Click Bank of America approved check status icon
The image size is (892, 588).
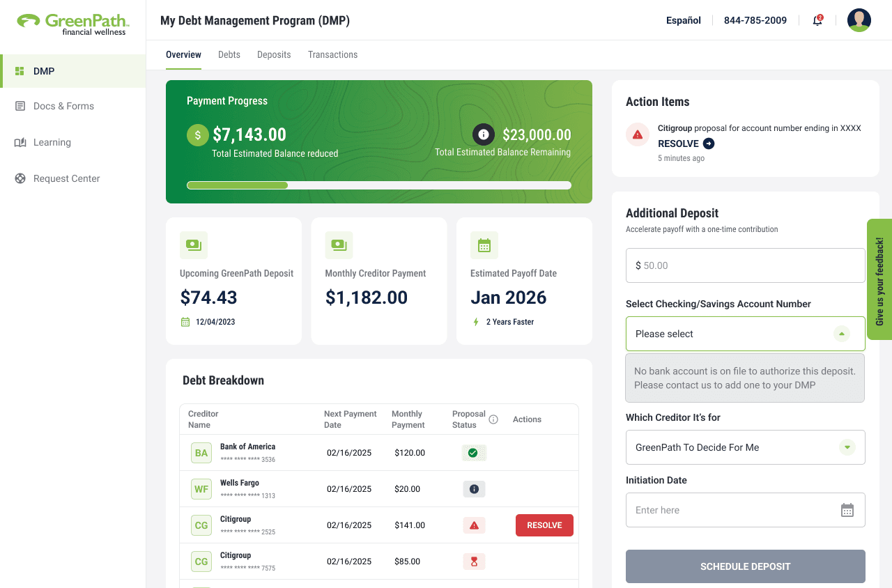point(474,453)
